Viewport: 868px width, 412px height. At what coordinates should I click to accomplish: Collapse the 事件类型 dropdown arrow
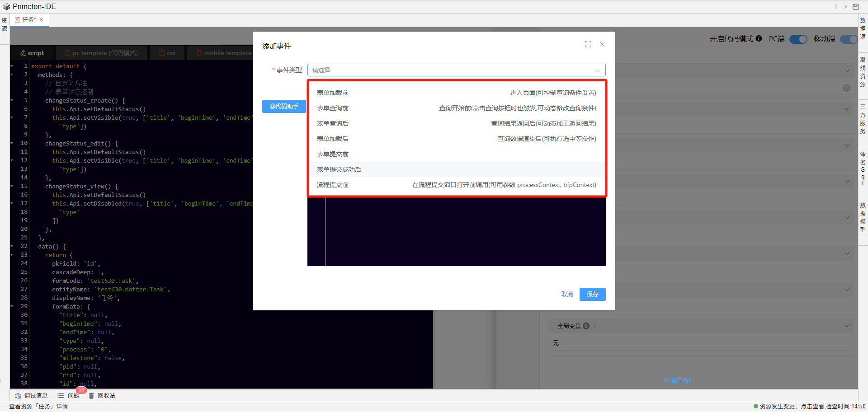coord(598,70)
